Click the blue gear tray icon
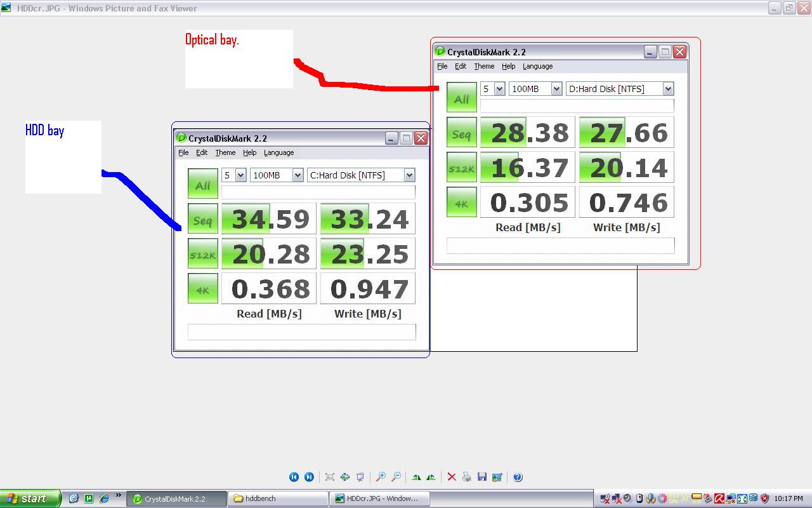This screenshot has height=508, width=812. click(x=662, y=498)
